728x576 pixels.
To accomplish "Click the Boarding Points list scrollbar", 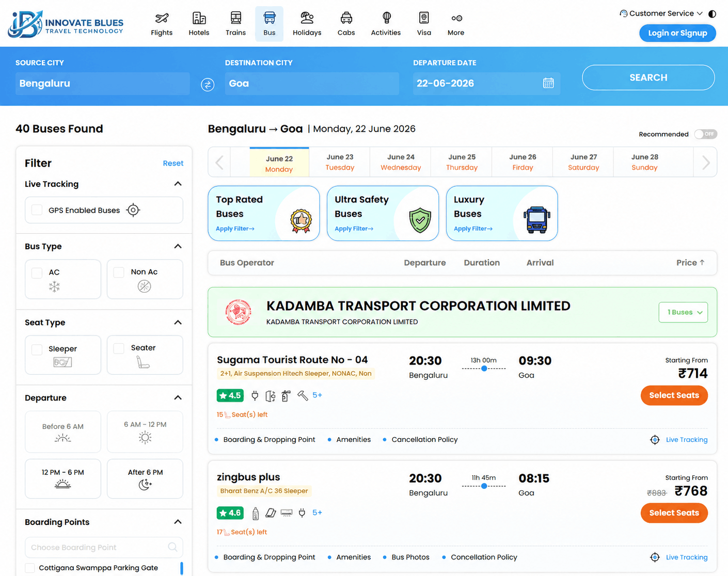I will (x=182, y=568).
